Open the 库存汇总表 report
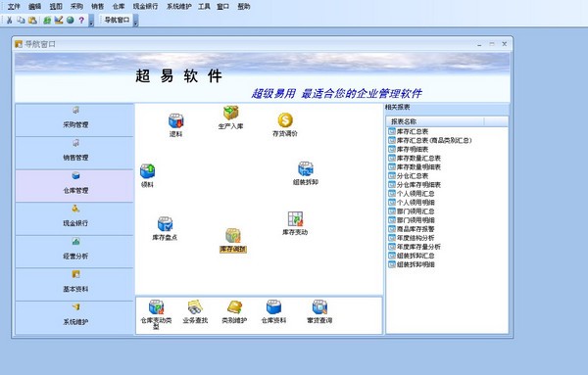Screen dimensions: 588x375 [413, 131]
